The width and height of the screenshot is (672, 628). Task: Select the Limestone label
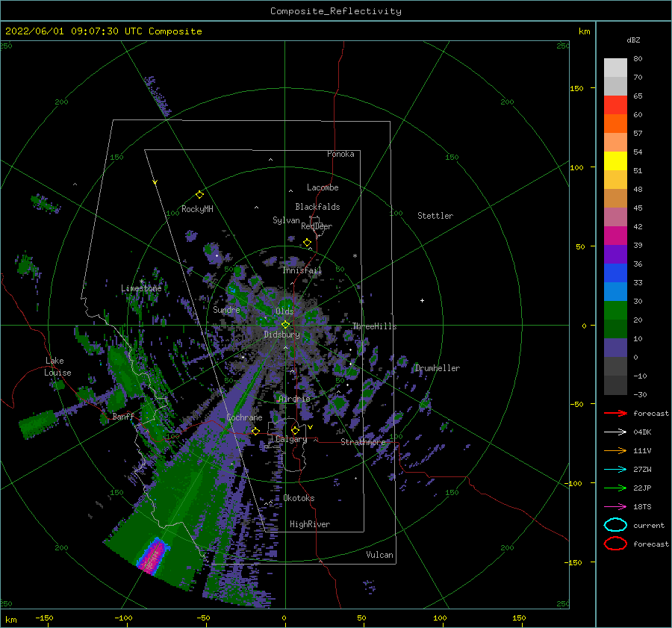pos(141,288)
